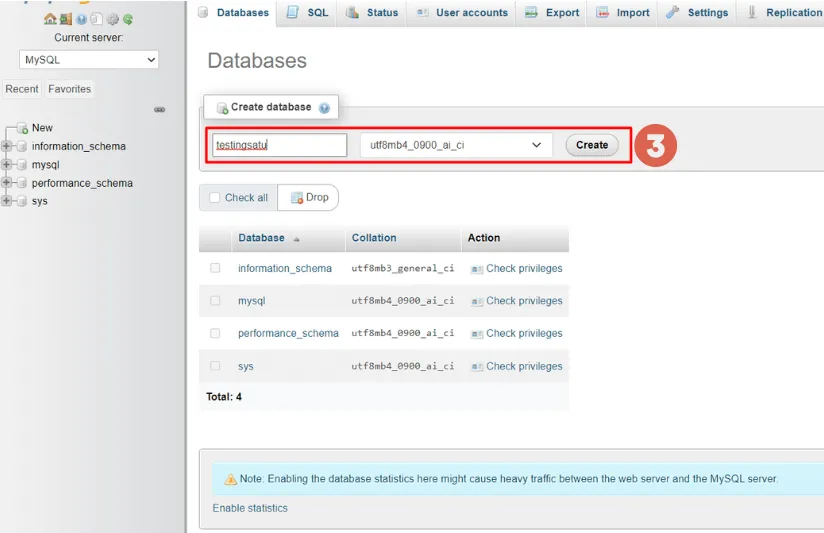This screenshot has height=533, width=824.
Task: Open information_schema link in table
Action: tap(285, 269)
